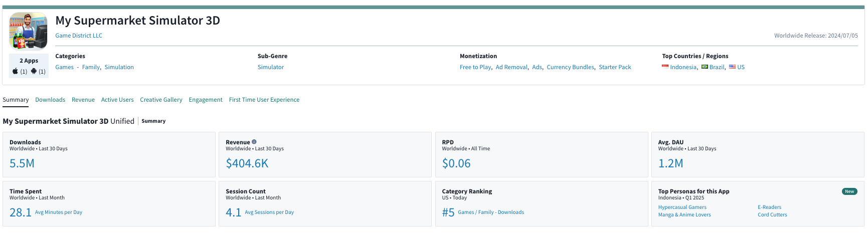
Task: Open E-Readers persona link
Action: tap(769, 207)
